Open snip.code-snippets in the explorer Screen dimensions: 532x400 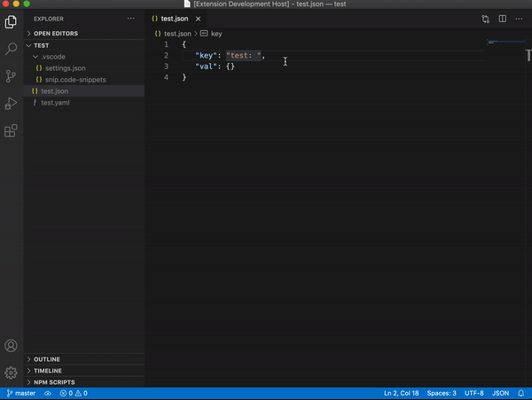coord(84,80)
